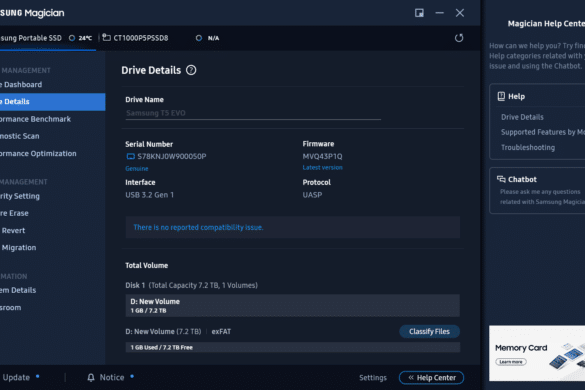
Task: Open Security Setting in sidebar
Action: (x=20, y=196)
